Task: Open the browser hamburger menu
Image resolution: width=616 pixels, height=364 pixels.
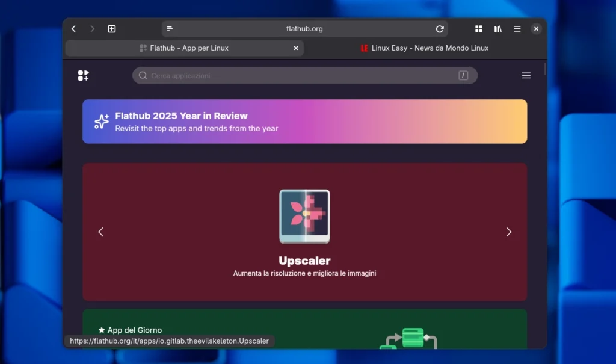Action: point(517,28)
